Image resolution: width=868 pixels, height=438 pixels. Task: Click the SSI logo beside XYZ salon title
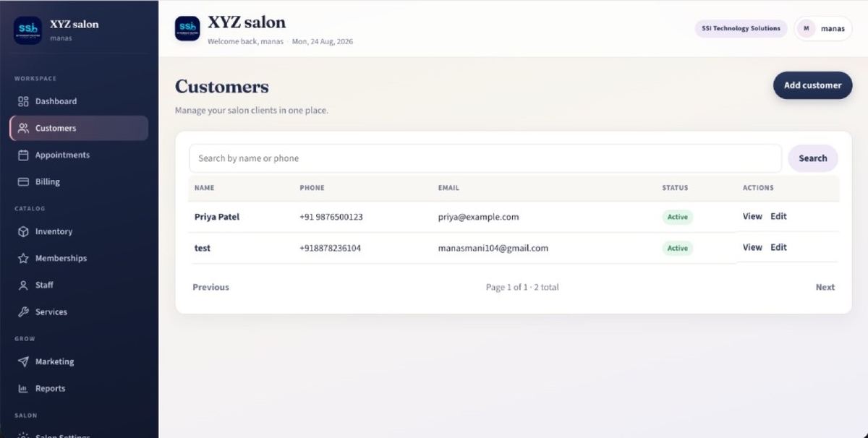(187, 29)
